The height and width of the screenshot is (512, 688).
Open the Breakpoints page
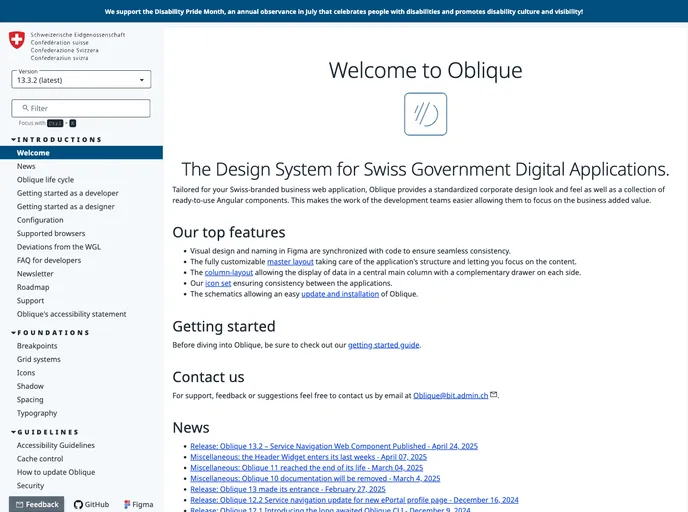(37, 346)
